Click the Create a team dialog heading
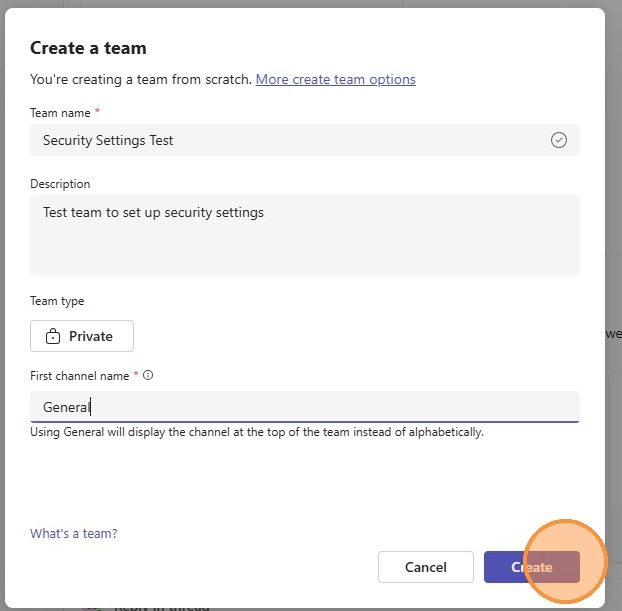Screen dimensions: 622x611 click(88, 48)
